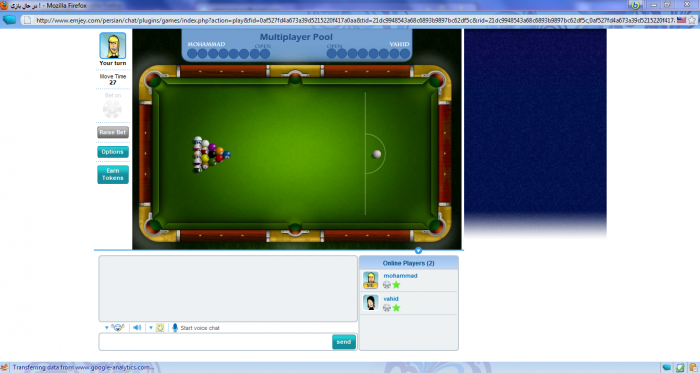
Task: Click the sound speaker icon below chat
Action: pyautogui.click(x=137, y=327)
